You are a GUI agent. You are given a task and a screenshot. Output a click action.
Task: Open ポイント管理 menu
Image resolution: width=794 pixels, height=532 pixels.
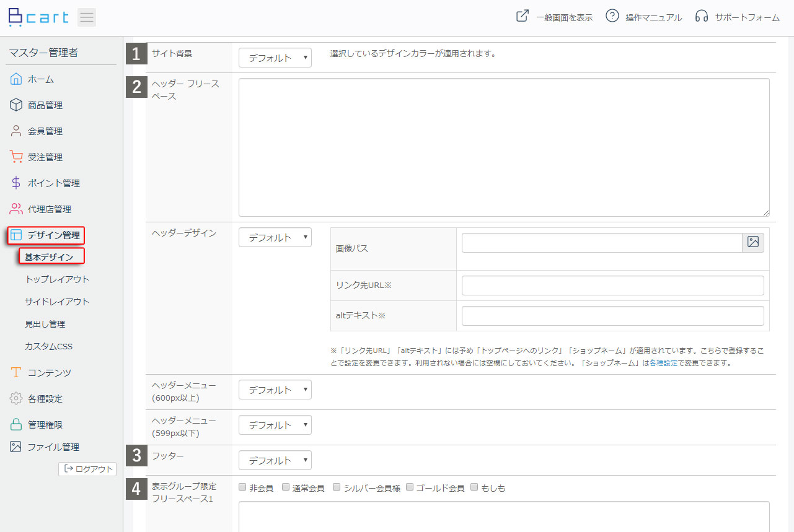[x=54, y=183]
